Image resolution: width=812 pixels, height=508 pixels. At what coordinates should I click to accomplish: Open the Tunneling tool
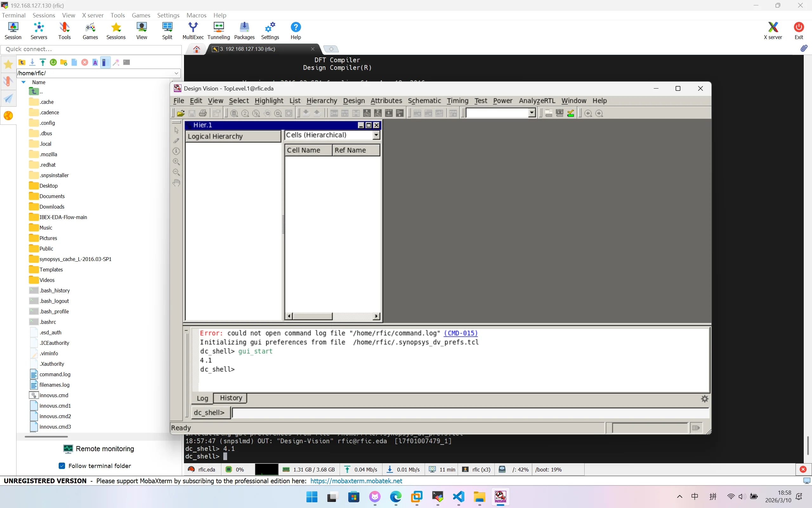pos(219,31)
